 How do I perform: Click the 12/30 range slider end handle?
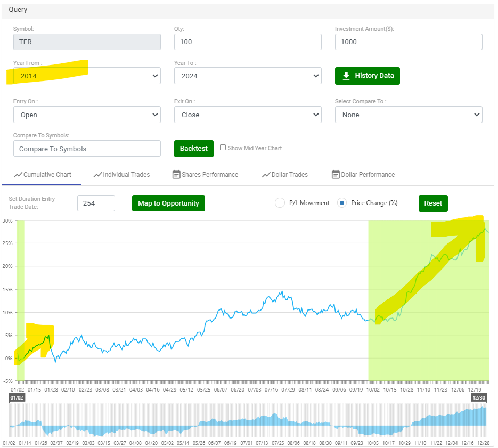[x=479, y=398]
